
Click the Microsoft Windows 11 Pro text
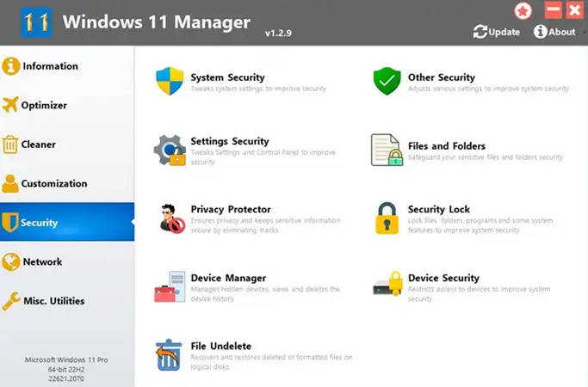coord(66,359)
